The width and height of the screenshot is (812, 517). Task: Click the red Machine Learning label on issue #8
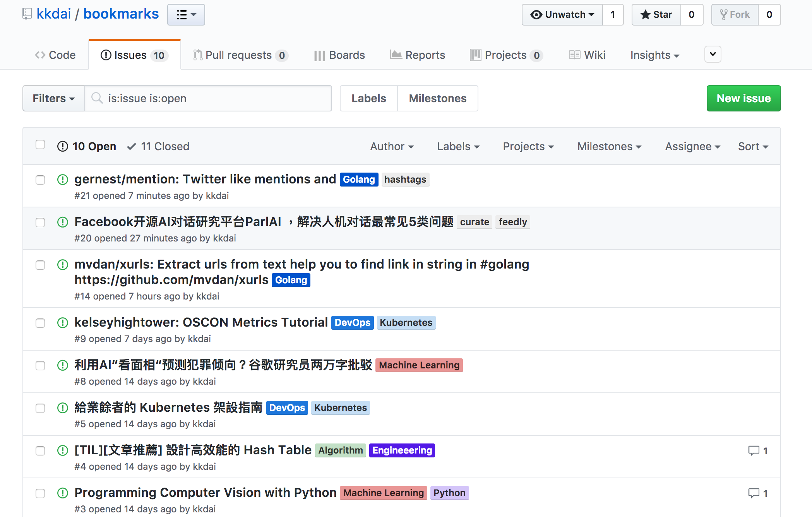[419, 365]
